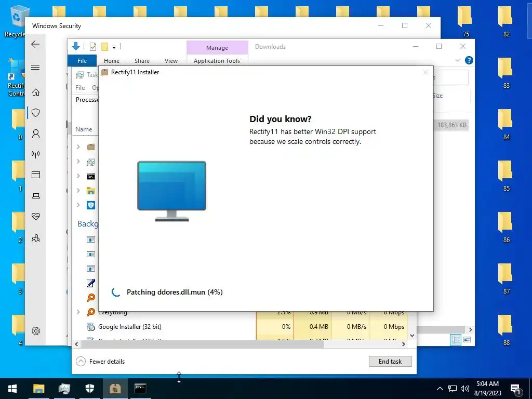The image size is (532, 399).
Task: Open File Explorer from taskbar
Action: click(x=38, y=389)
